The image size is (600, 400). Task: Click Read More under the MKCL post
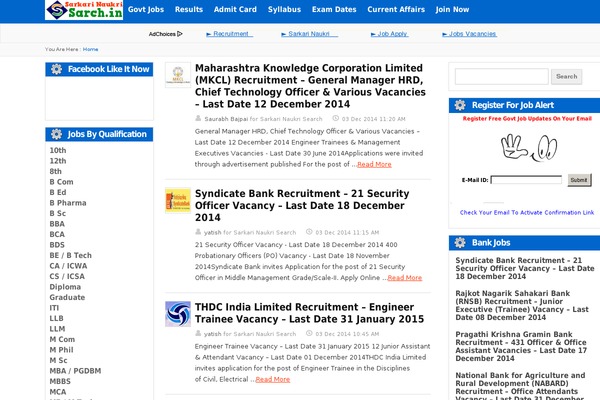(x=374, y=165)
